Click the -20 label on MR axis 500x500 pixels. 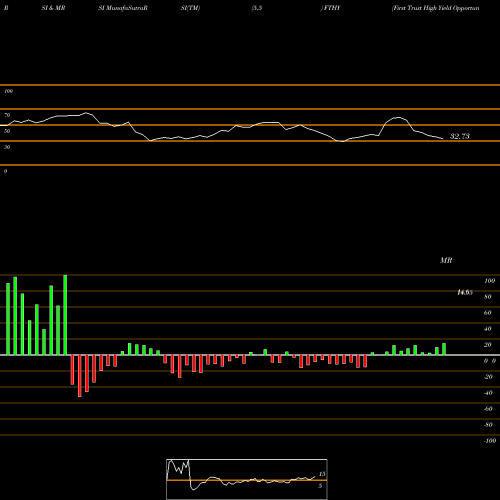pos(488,377)
